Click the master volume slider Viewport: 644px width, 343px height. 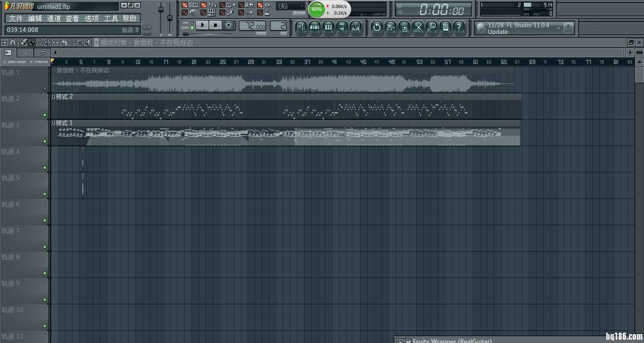161,19
